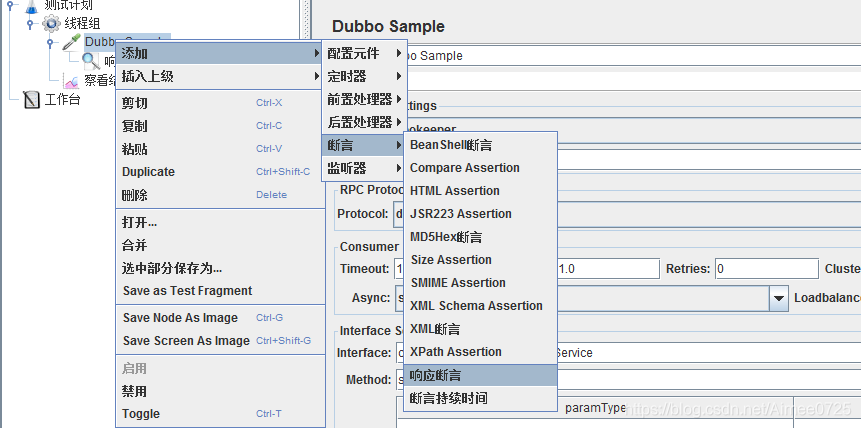Add a Size Assertion
The height and width of the screenshot is (428, 861).
480,260
